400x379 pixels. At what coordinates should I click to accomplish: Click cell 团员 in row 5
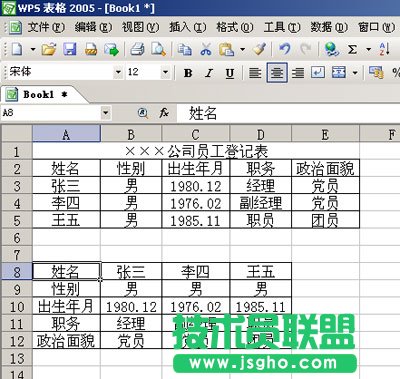coord(325,221)
